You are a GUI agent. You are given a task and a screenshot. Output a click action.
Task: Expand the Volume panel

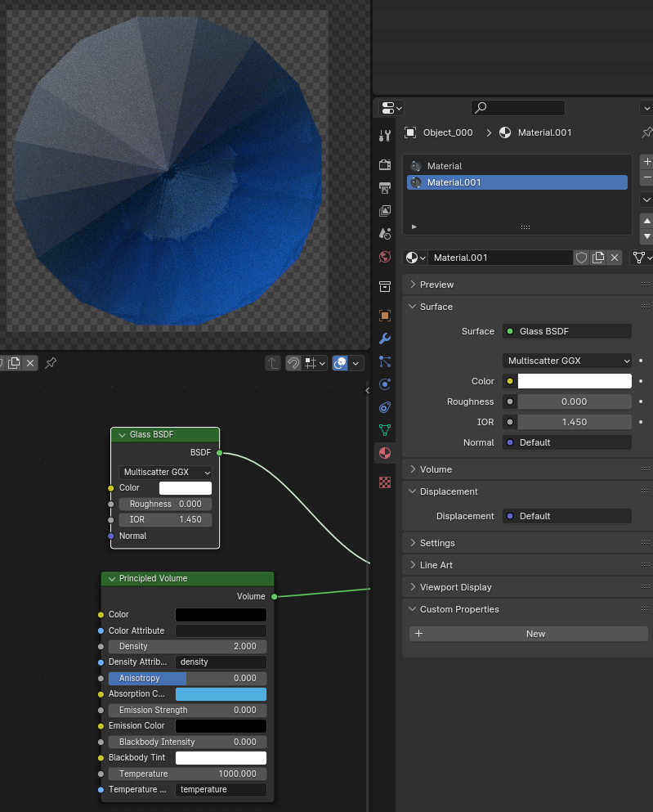click(x=413, y=469)
